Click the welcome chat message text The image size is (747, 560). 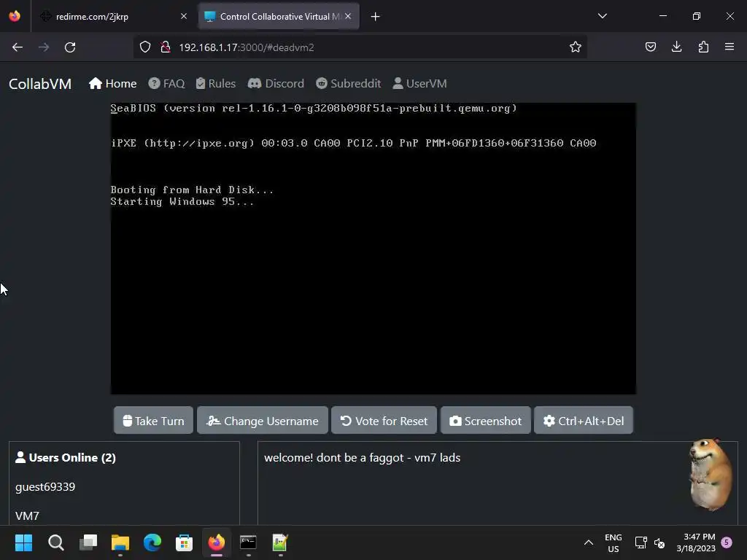coord(362,458)
